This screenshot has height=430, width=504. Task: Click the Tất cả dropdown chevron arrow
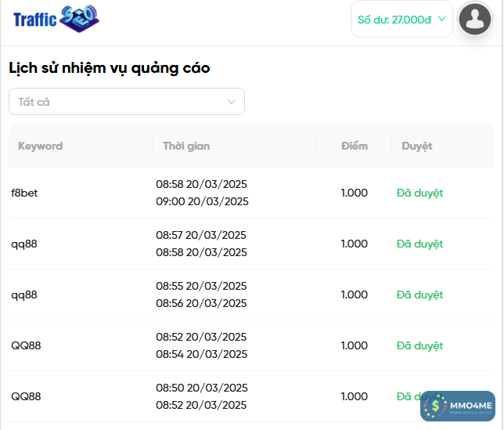click(x=232, y=102)
